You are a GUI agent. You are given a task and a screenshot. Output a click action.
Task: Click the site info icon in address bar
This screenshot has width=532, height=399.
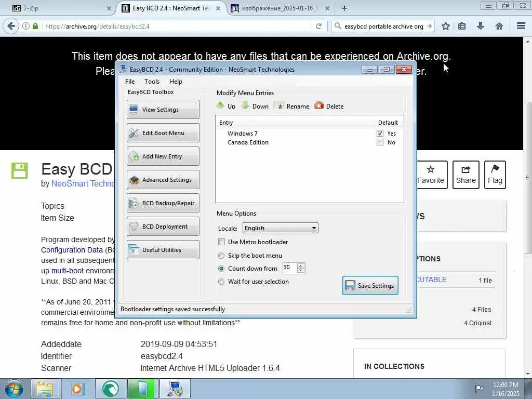click(26, 26)
